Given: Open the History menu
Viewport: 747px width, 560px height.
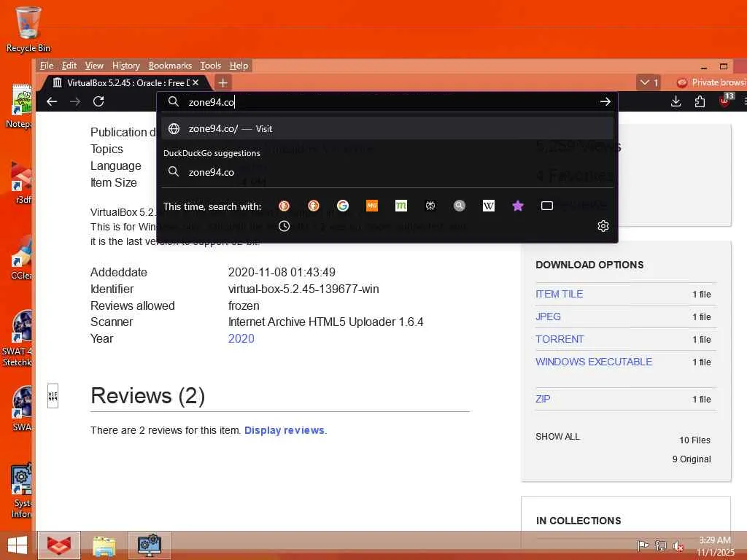Looking at the screenshot, I should (125, 66).
